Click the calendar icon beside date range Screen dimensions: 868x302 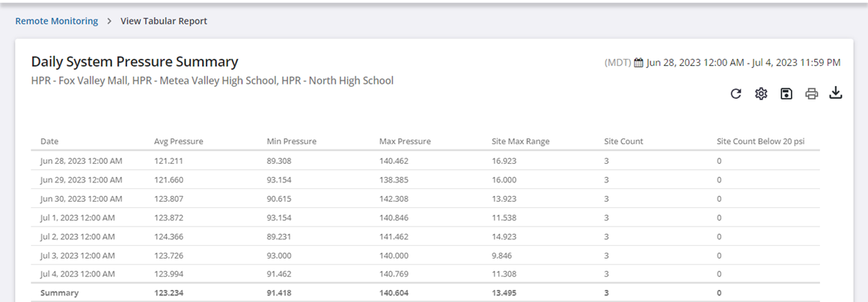tap(638, 63)
